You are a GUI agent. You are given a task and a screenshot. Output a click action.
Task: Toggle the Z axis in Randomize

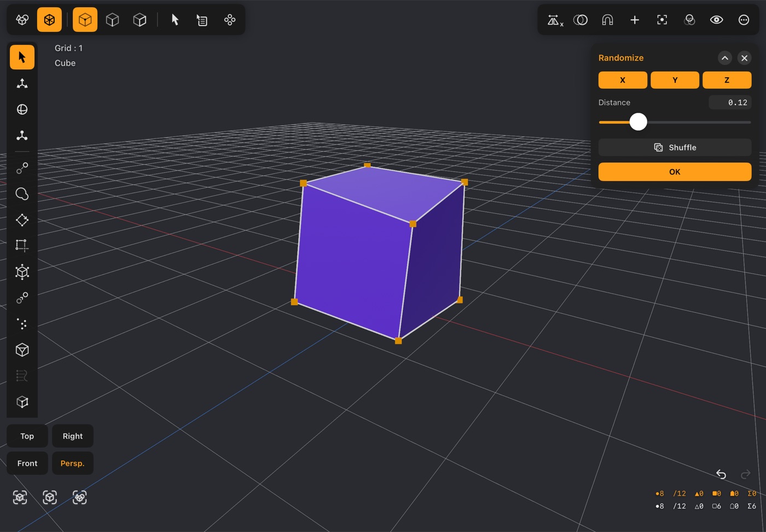[x=727, y=80]
